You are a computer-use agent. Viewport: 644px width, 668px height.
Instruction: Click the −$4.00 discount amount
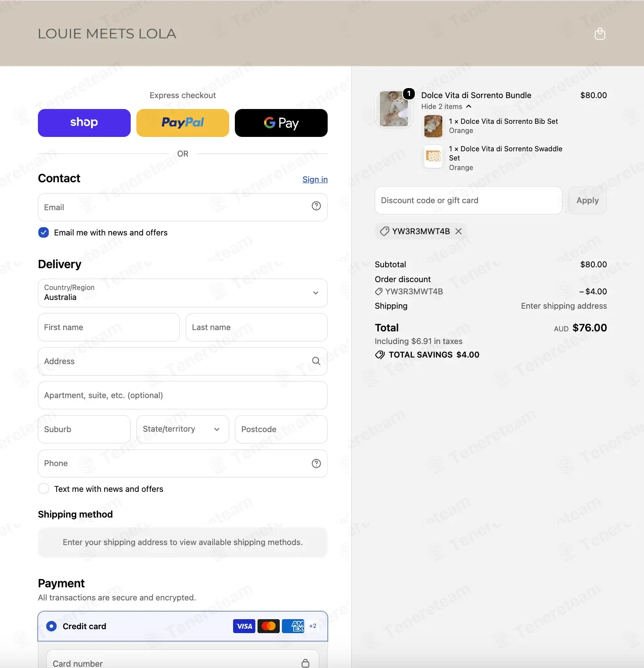point(593,292)
